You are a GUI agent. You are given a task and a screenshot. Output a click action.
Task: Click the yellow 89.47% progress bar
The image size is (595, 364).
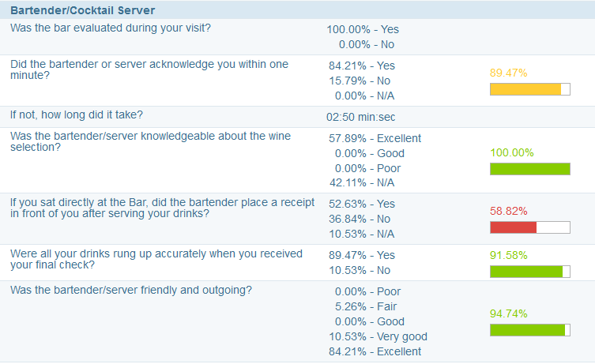tap(529, 88)
